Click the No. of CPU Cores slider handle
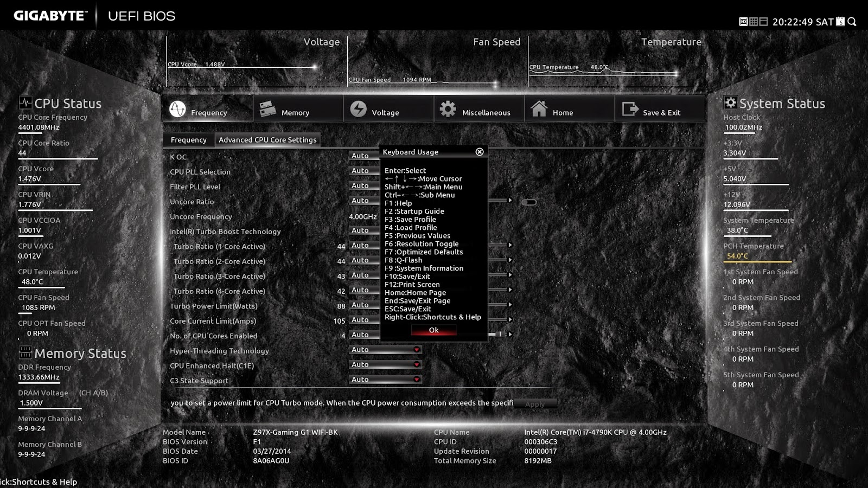Image resolution: width=868 pixels, height=488 pixels. pos(500,335)
